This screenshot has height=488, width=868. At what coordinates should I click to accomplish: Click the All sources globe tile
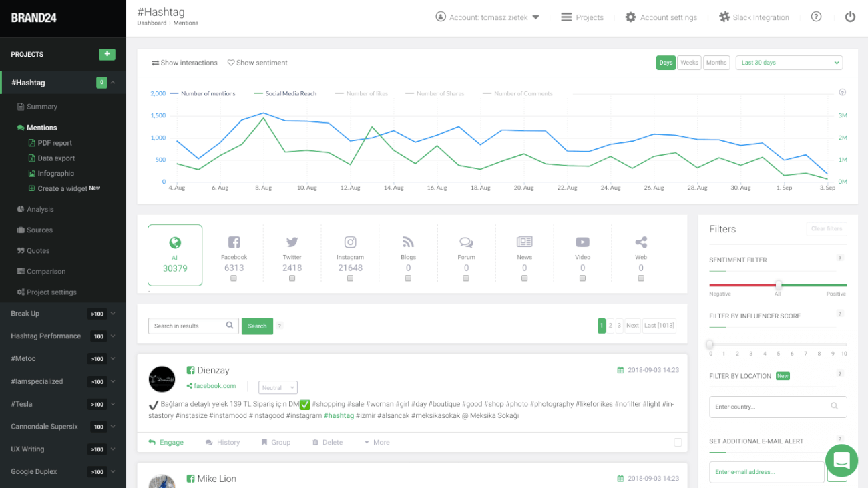tap(175, 255)
